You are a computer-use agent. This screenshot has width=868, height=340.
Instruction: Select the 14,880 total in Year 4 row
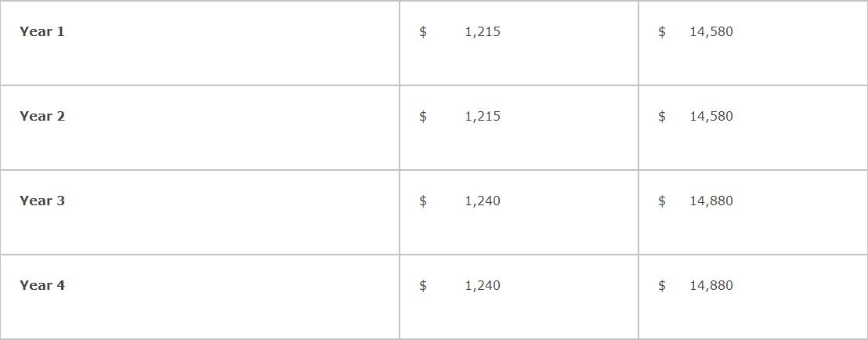tap(711, 285)
